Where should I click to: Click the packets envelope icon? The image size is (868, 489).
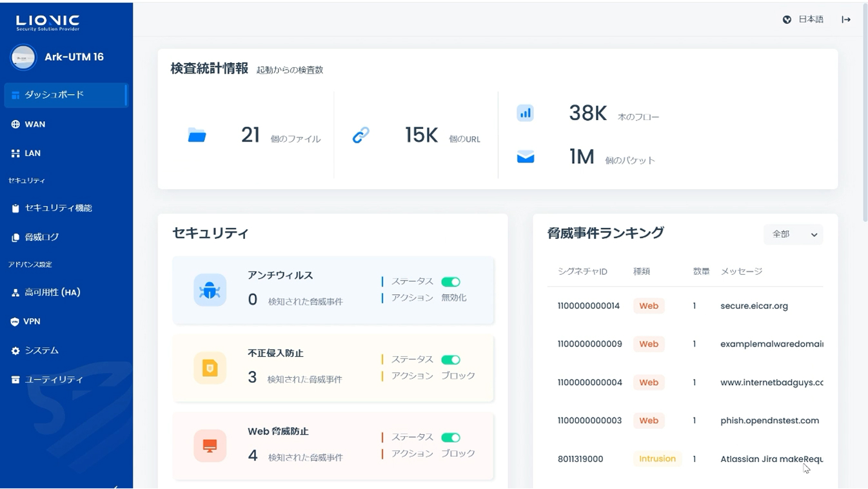point(526,157)
